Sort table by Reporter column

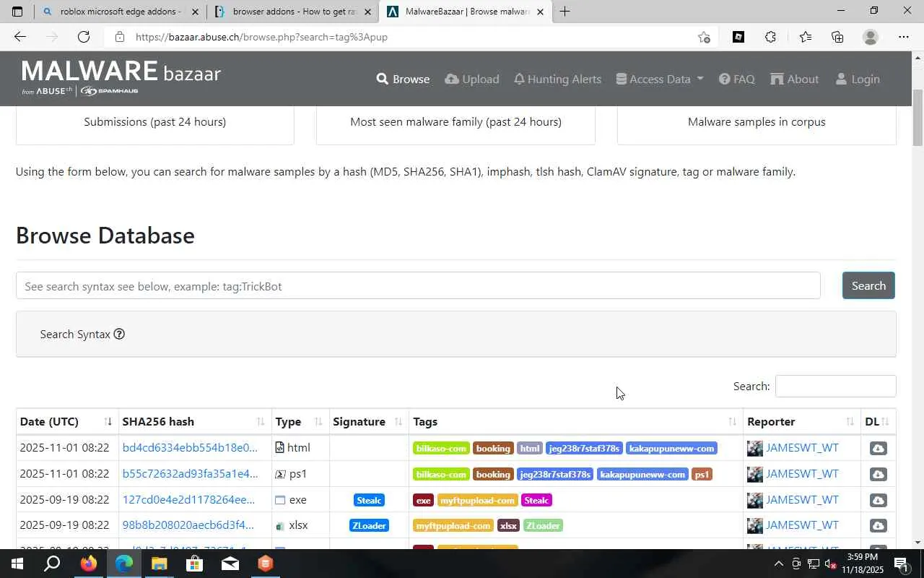click(801, 421)
